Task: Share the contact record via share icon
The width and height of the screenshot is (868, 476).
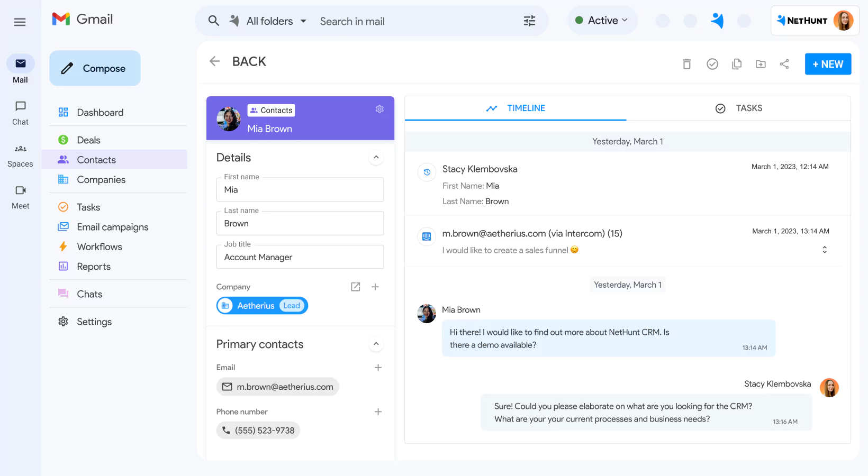Action: click(785, 63)
